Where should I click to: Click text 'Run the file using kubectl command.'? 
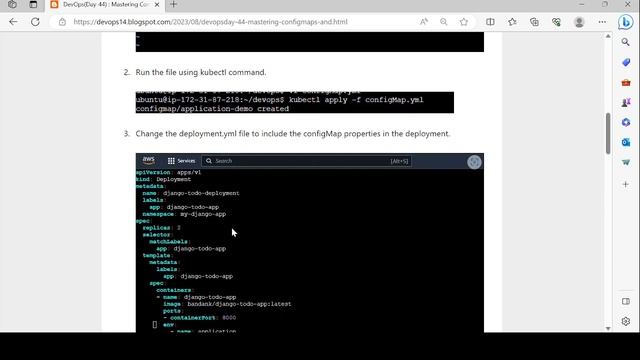[201, 72]
